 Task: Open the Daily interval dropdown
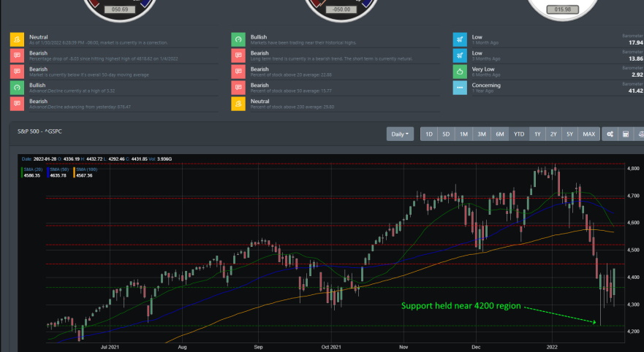point(400,134)
